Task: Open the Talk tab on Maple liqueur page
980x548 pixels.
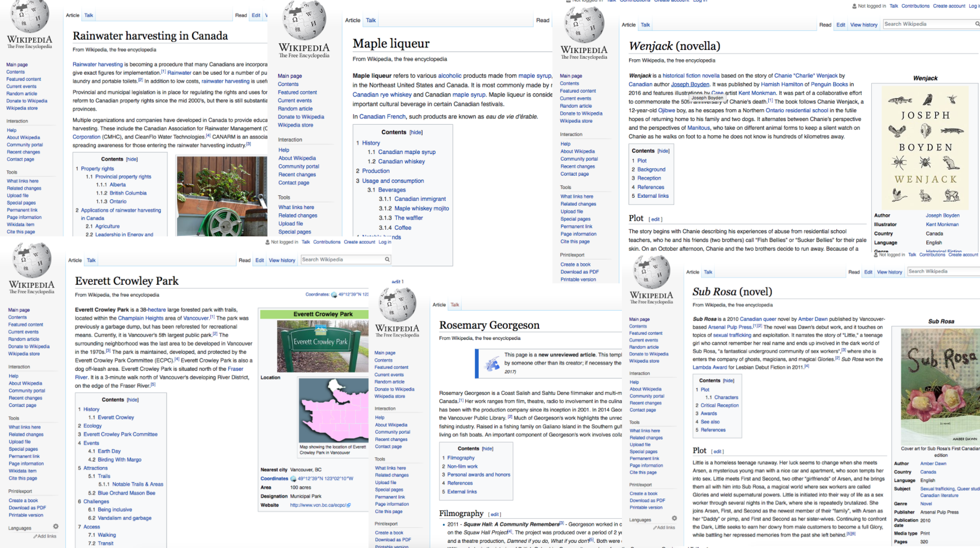Action: [371, 21]
